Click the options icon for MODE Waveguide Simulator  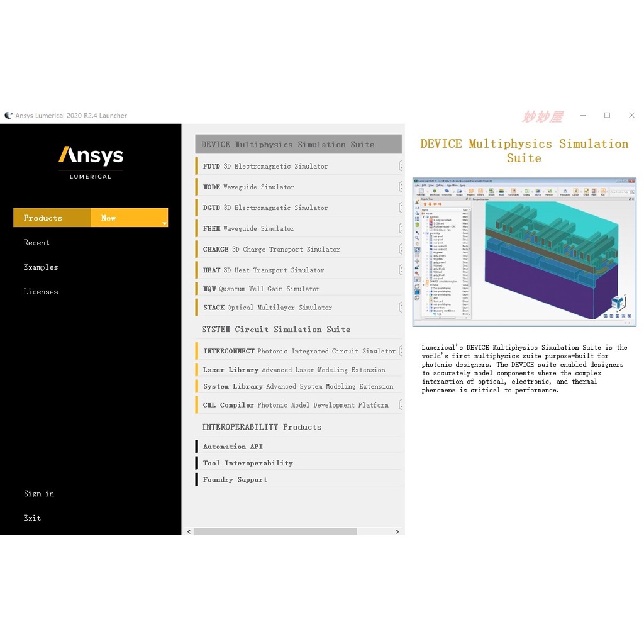(x=401, y=186)
